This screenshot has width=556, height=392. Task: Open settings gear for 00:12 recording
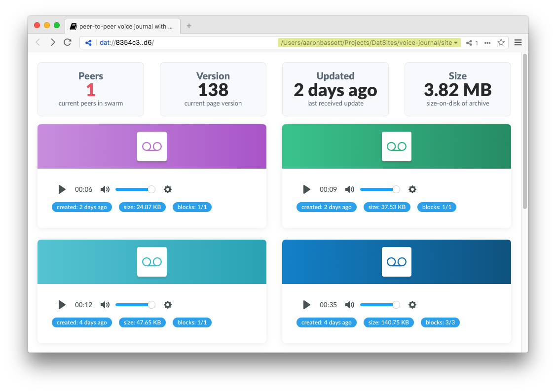tap(168, 304)
